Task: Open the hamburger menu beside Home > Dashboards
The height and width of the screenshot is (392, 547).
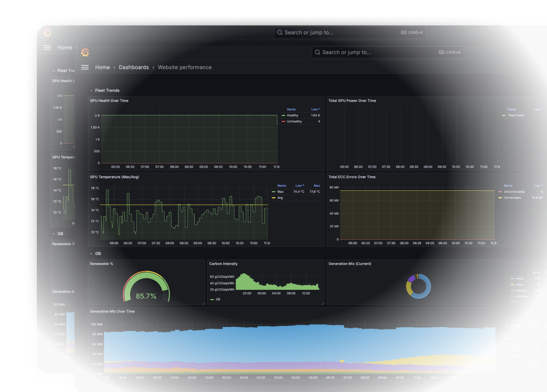Action: pyautogui.click(x=85, y=67)
